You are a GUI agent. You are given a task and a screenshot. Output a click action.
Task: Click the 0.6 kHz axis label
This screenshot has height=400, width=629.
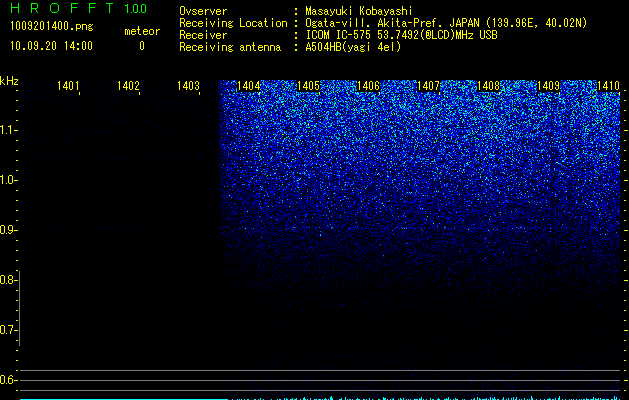coord(8,380)
